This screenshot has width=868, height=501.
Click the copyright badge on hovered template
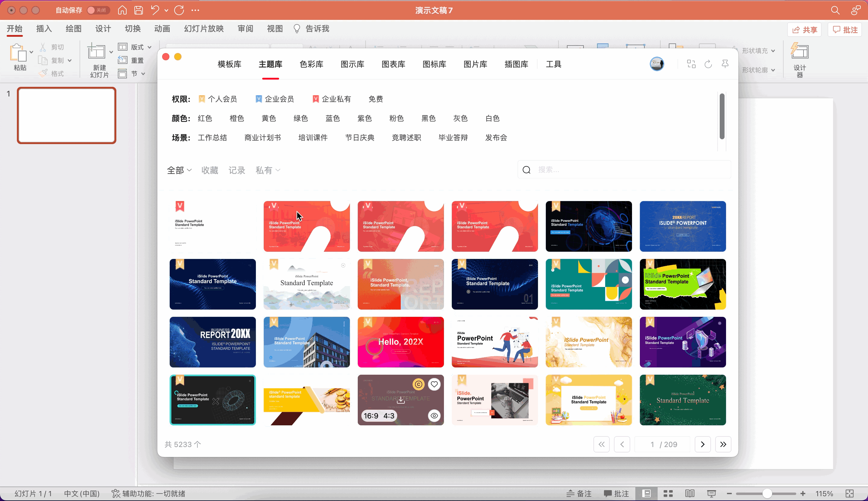pos(418,384)
